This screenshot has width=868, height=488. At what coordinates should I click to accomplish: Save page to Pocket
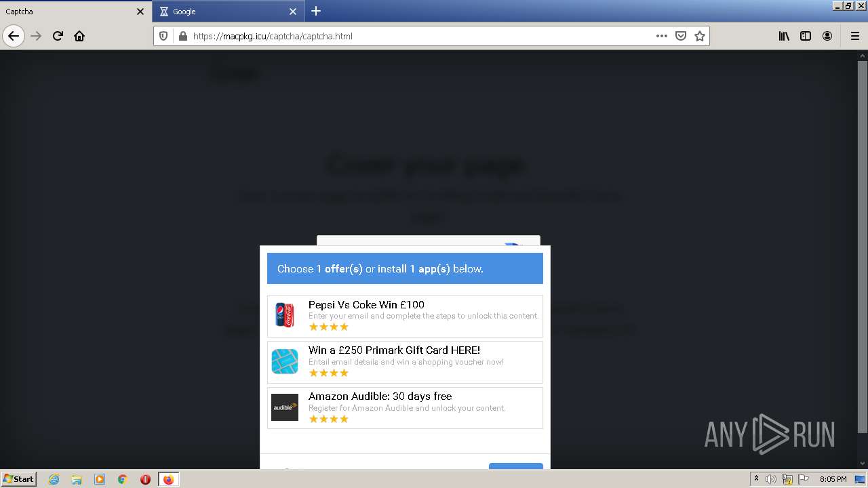point(681,36)
